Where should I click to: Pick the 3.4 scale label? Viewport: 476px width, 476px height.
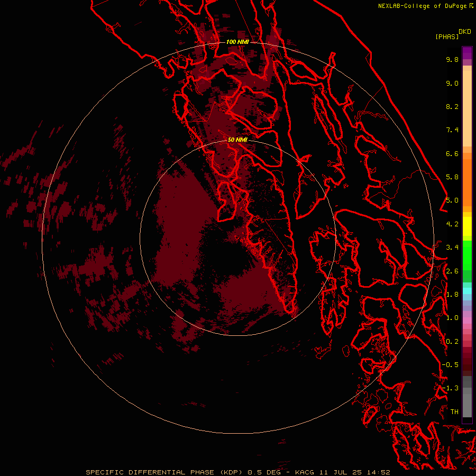pos(452,248)
